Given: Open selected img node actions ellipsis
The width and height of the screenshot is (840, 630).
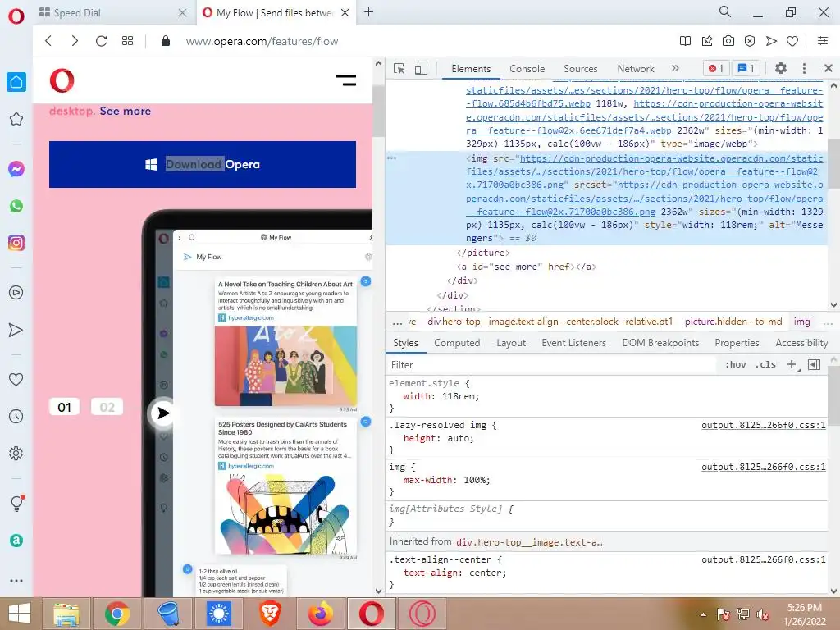Looking at the screenshot, I should tap(391, 158).
